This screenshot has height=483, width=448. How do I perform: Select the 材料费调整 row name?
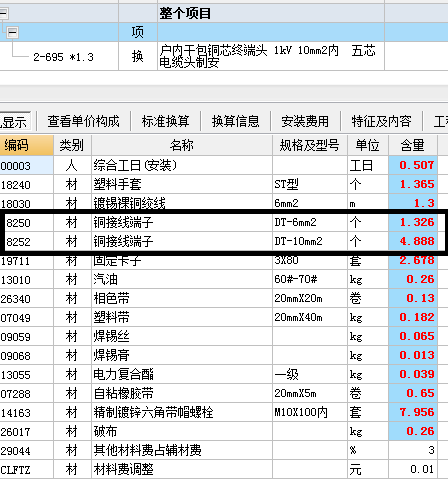click(182, 469)
